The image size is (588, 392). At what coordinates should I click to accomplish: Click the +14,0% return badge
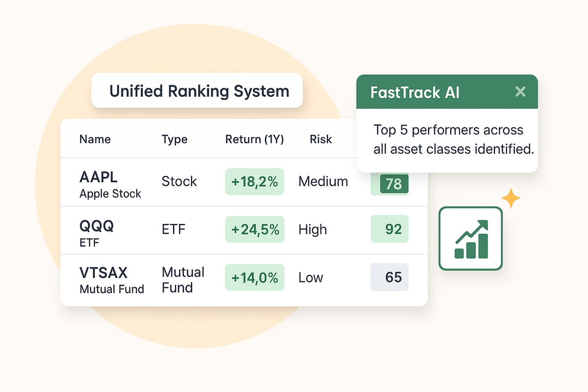point(254,278)
